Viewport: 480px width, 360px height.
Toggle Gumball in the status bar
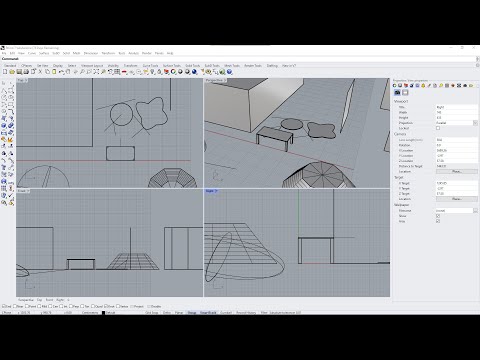226,313
